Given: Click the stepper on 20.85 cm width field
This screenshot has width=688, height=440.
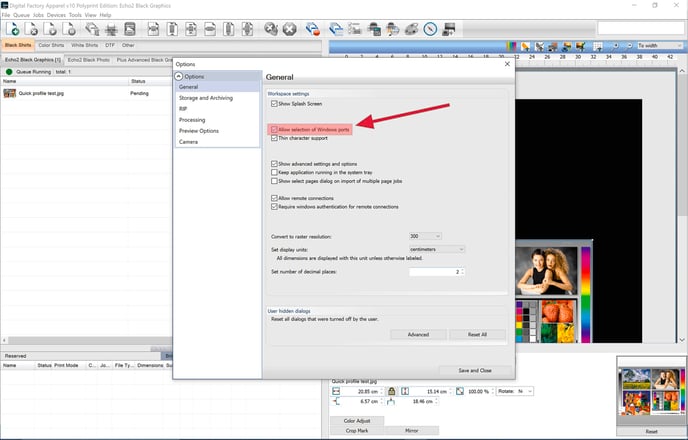Looking at the screenshot, I should pos(381,391).
